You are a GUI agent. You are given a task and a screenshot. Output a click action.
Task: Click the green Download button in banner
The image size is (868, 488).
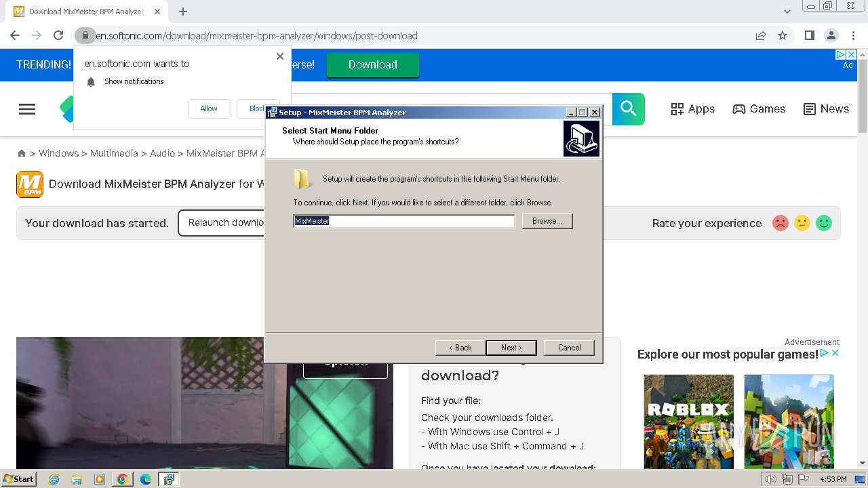(x=373, y=65)
